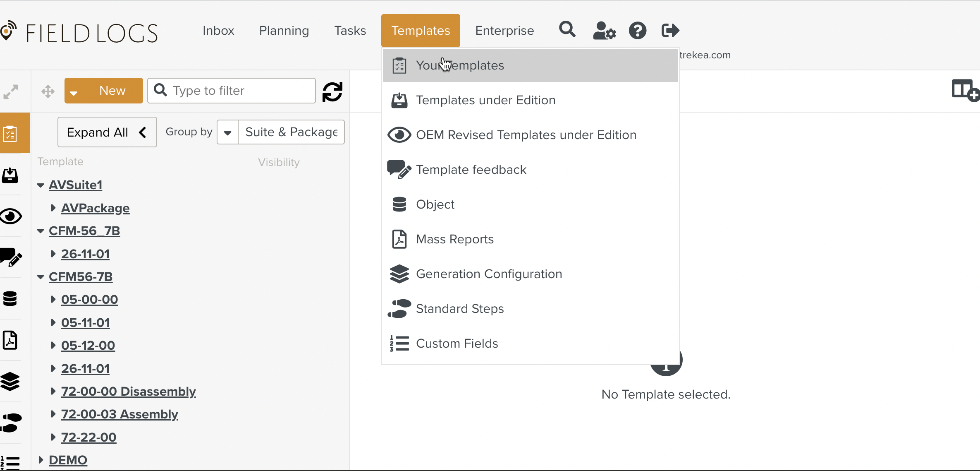Image resolution: width=980 pixels, height=471 pixels.
Task: Click the logout arrow icon
Action: pos(670,31)
